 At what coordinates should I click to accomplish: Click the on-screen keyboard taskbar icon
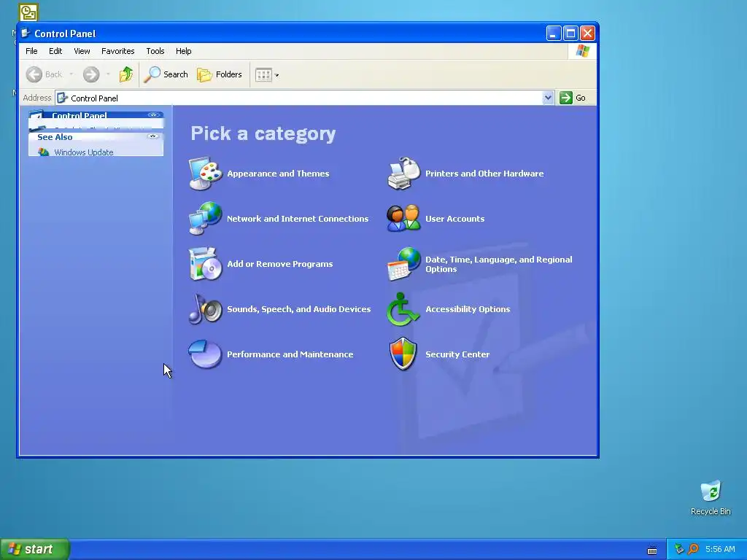tap(651, 551)
